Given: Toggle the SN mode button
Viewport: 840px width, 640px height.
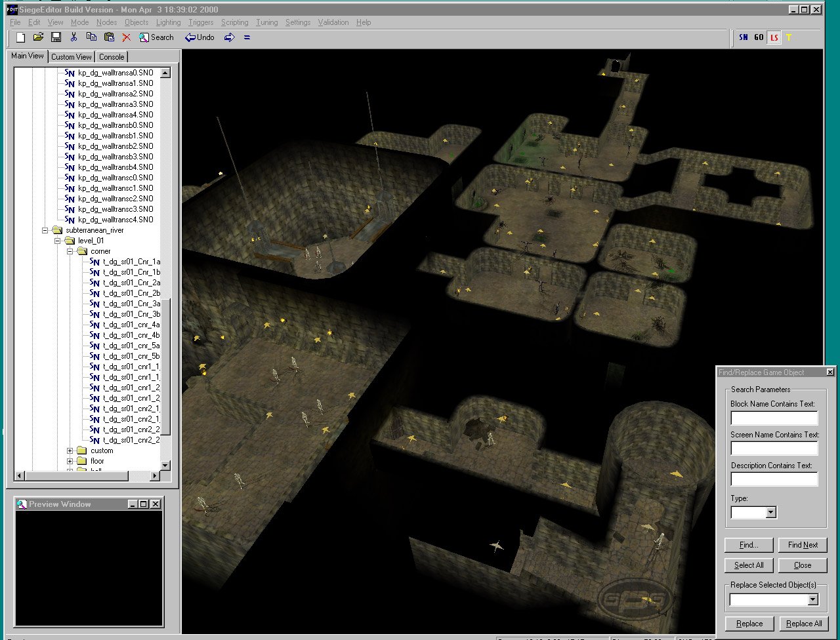Looking at the screenshot, I should [744, 37].
